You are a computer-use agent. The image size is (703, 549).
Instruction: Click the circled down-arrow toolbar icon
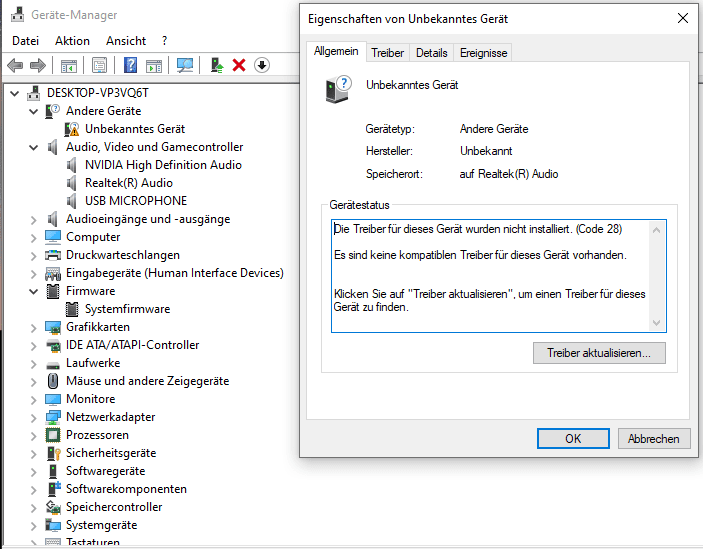pos(262,65)
